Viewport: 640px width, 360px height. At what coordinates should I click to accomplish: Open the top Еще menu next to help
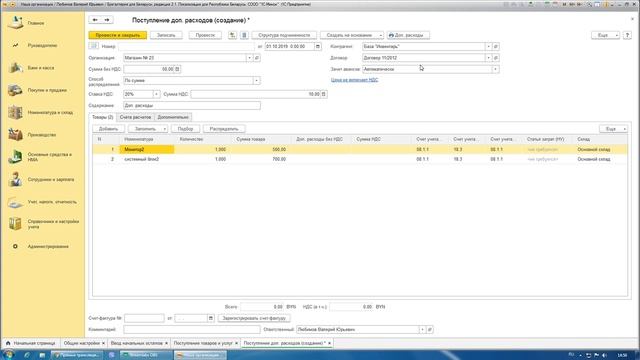[x=605, y=35]
